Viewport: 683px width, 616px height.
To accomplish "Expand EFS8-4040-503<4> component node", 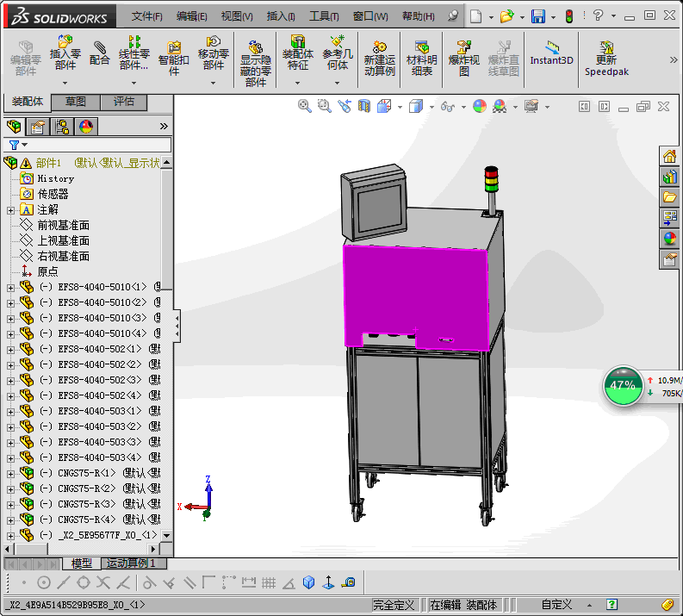I will (10, 458).
